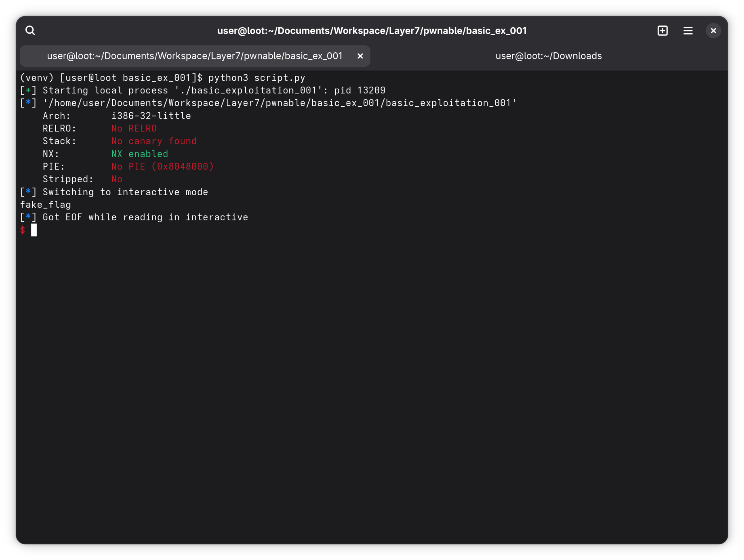Open the hamburger main menu
The height and width of the screenshot is (560, 744).
688,30
